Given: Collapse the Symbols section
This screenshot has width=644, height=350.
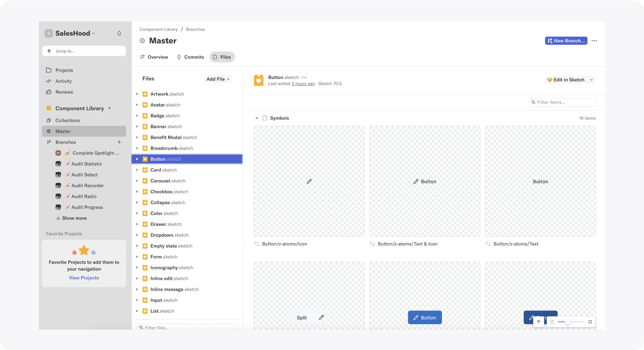Looking at the screenshot, I should pyautogui.click(x=257, y=118).
